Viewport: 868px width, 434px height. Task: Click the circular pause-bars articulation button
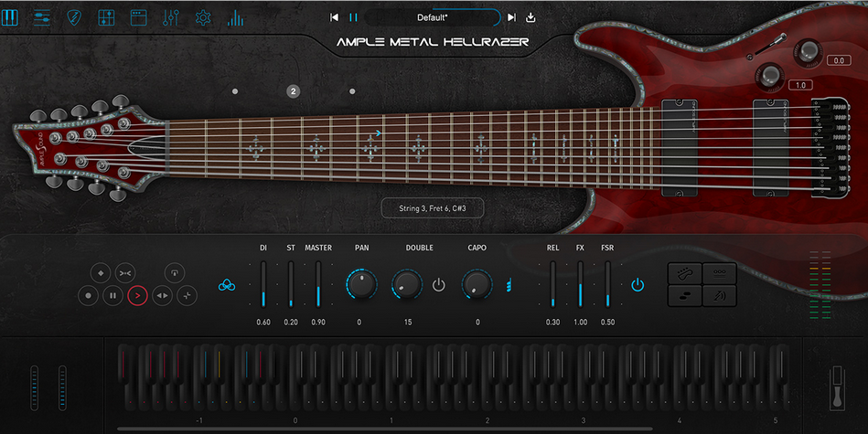pos(113,296)
